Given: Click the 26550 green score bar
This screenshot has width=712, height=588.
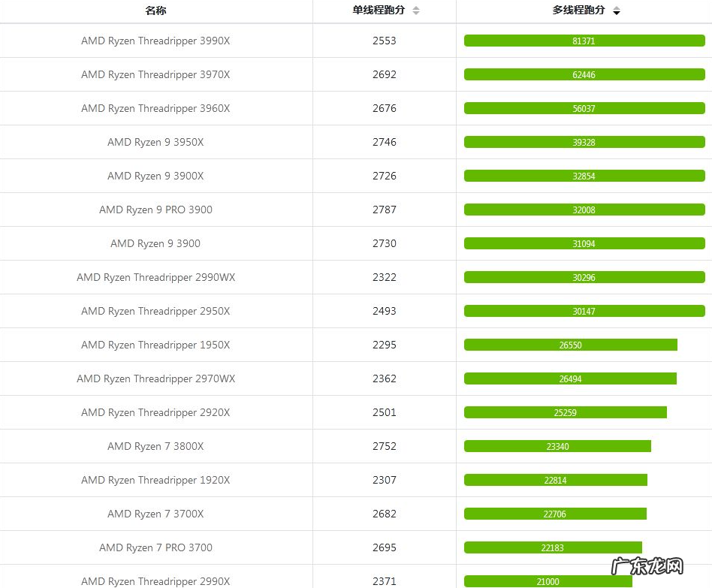Looking at the screenshot, I should (570, 345).
